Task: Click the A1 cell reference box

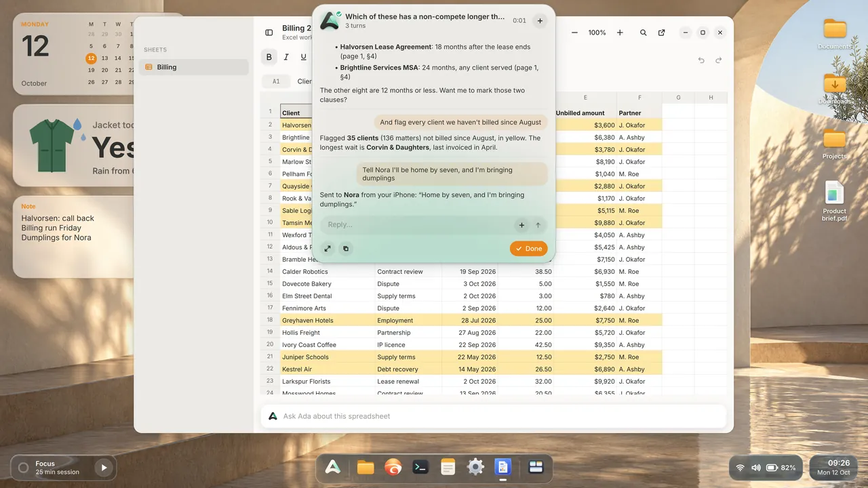Action: coord(276,81)
